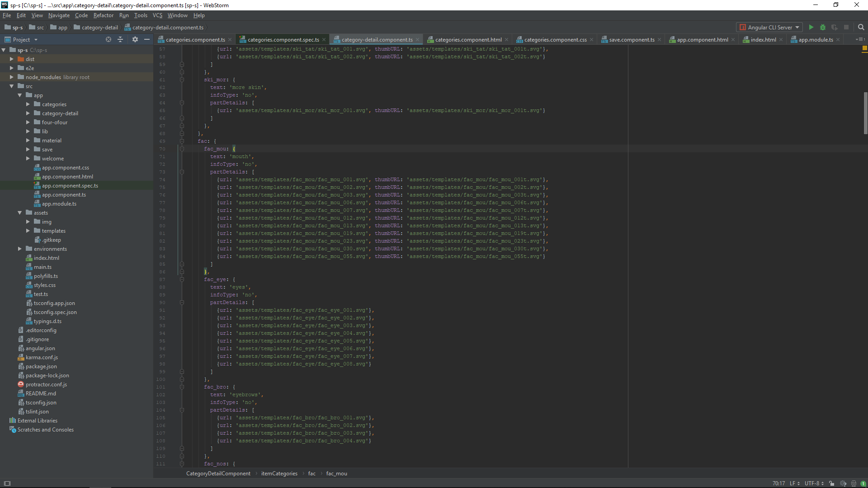
Task: Collapse the assets folder
Action: pyautogui.click(x=20, y=213)
